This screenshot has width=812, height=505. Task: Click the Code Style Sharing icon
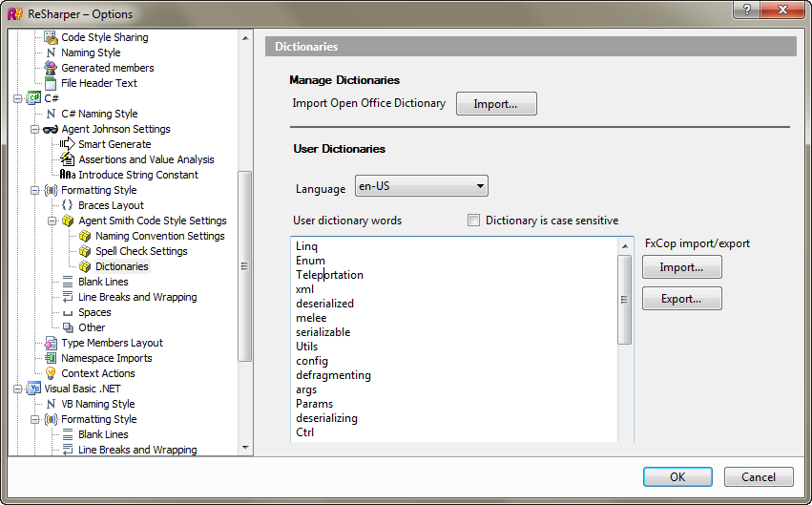[x=51, y=37]
